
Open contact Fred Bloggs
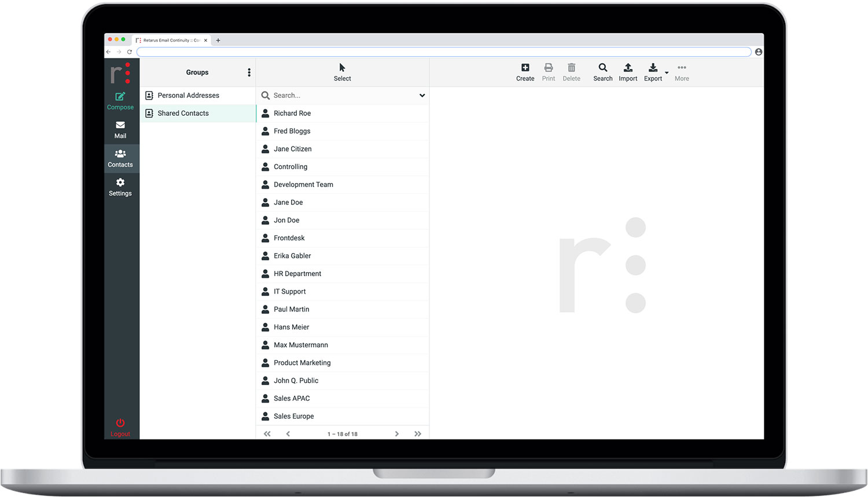click(343, 131)
